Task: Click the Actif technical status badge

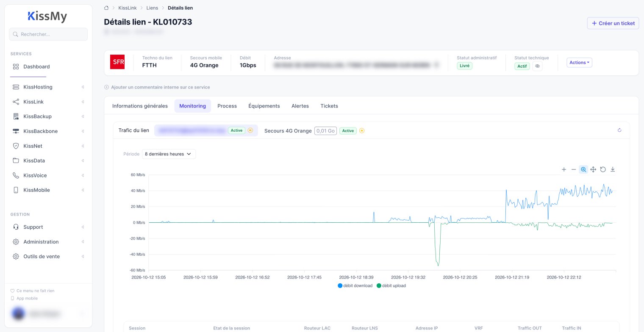Action: click(522, 66)
